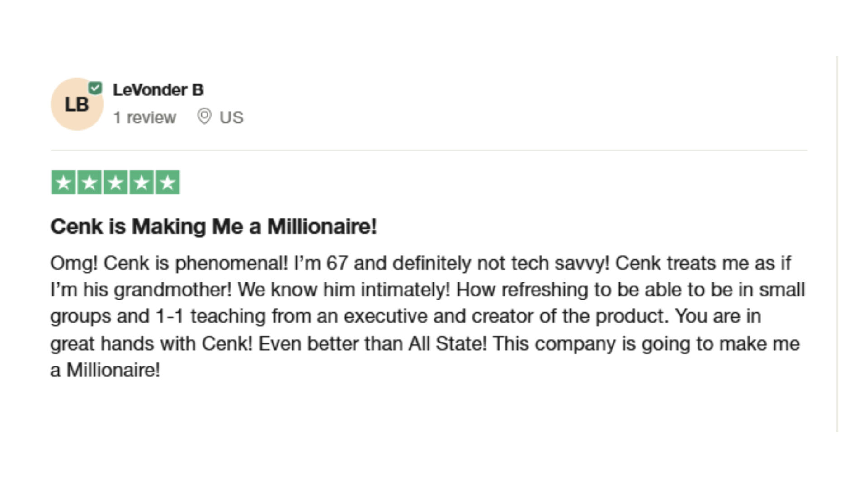Click the final 'a Millionaire!' line

click(x=105, y=370)
